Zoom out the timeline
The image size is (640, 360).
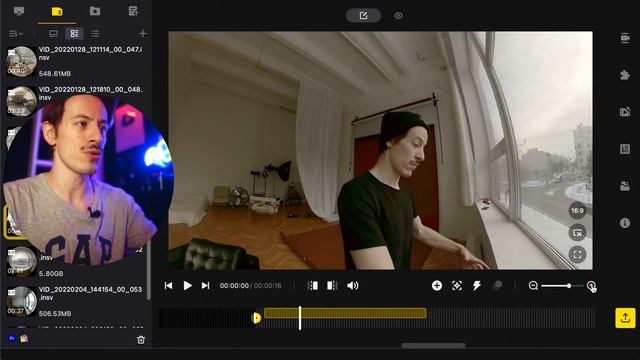[533, 286]
